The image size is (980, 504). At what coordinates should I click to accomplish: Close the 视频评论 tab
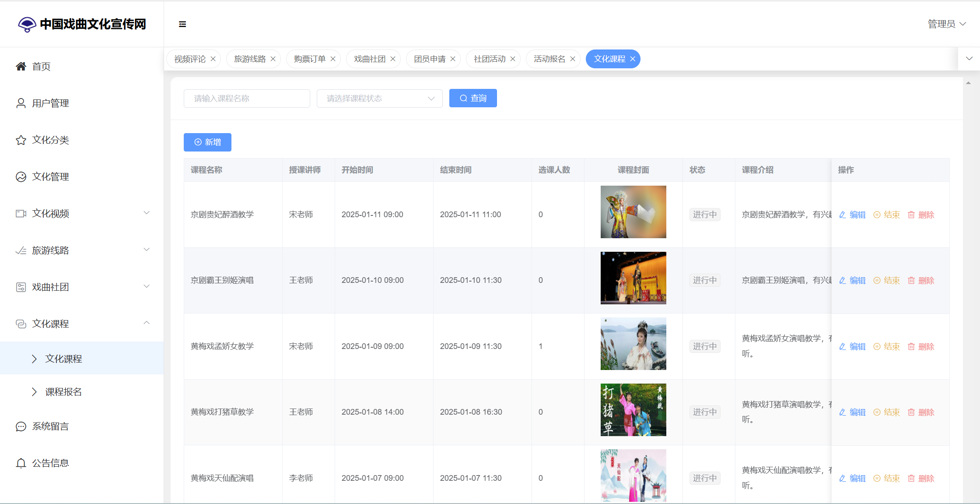(x=213, y=59)
